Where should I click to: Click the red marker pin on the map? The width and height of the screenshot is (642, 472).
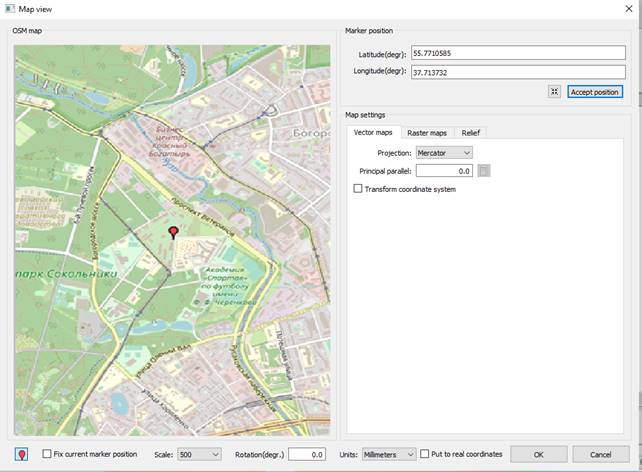[x=173, y=232]
